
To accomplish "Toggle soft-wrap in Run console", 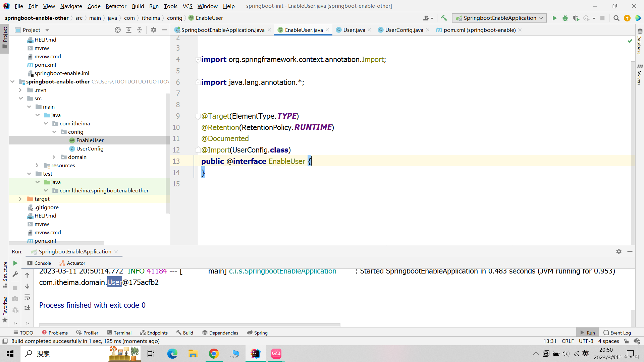I will point(27,297).
